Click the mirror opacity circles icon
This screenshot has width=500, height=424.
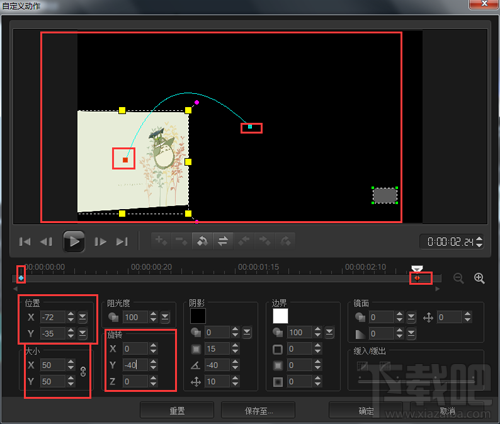point(360,317)
